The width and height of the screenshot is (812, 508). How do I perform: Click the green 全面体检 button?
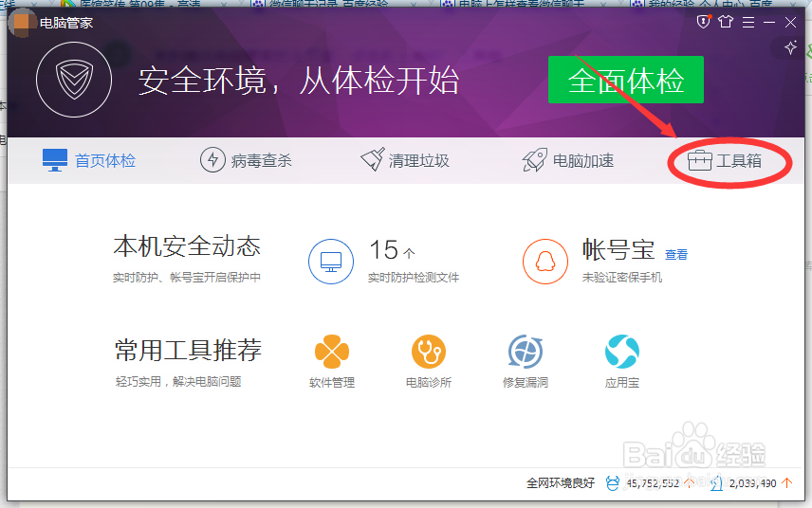point(625,80)
